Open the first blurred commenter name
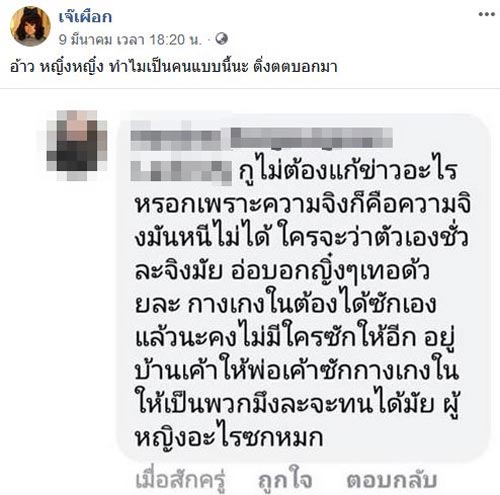Image resolution: width=500 pixels, height=495 pixels. click(175, 139)
